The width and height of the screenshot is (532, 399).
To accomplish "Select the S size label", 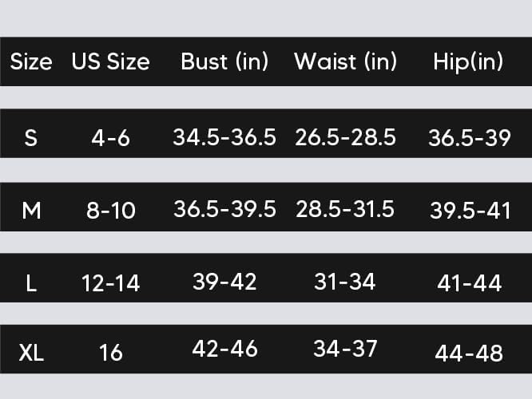I will pos(31,138).
